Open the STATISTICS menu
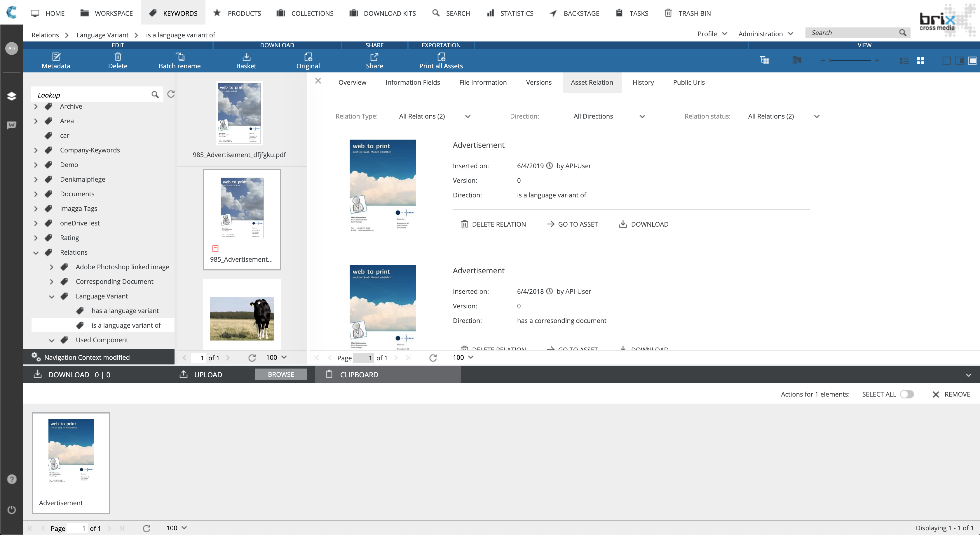 pyautogui.click(x=510, y=13)
